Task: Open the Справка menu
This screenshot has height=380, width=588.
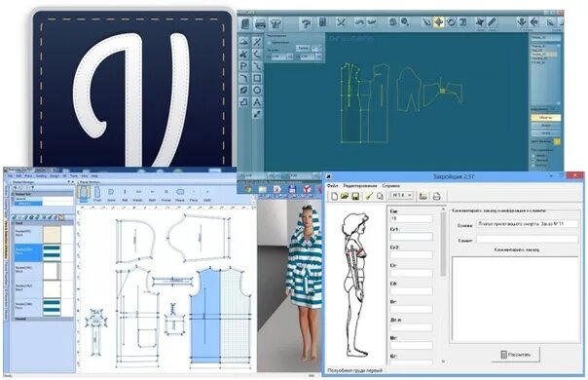Action: (x=390, y=185)
